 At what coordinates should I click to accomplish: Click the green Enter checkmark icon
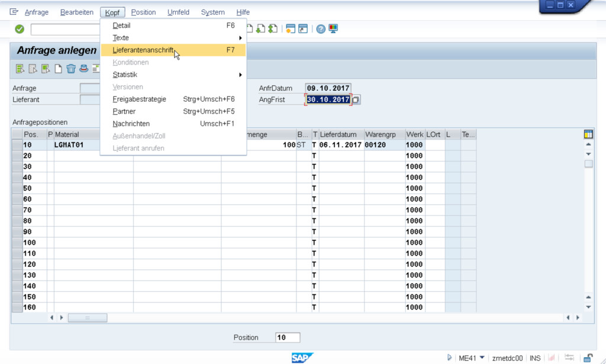tap(20, 29)
